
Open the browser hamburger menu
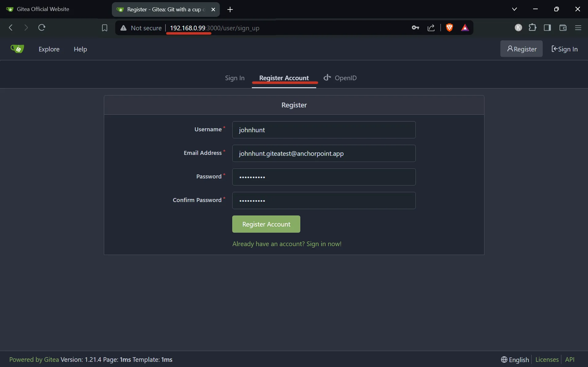pos(578,28)
